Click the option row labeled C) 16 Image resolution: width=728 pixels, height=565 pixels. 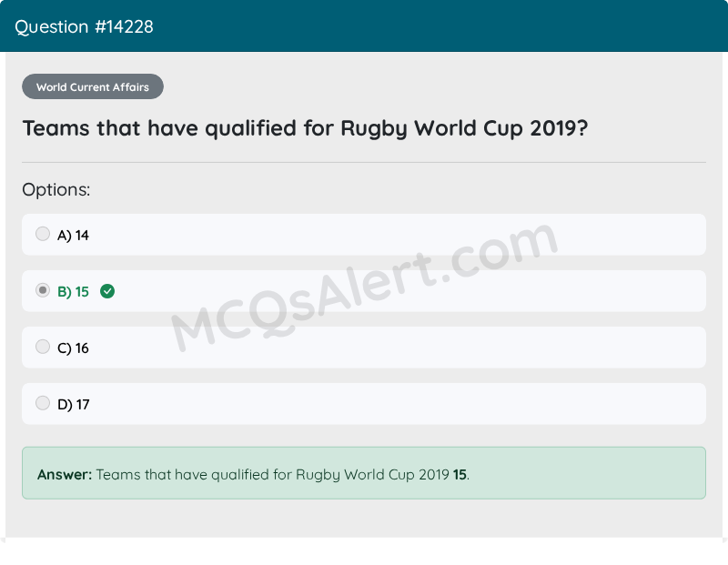point(364,347)
